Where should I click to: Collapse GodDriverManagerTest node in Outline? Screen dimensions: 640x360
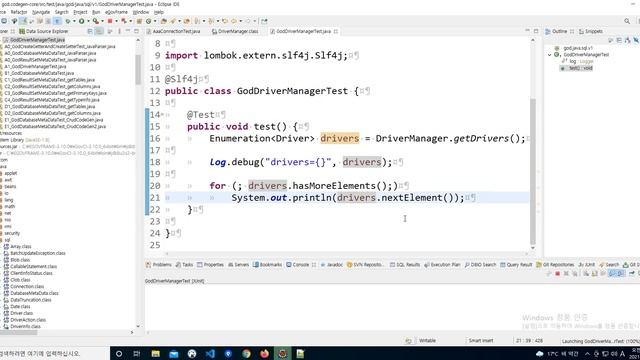549,55
